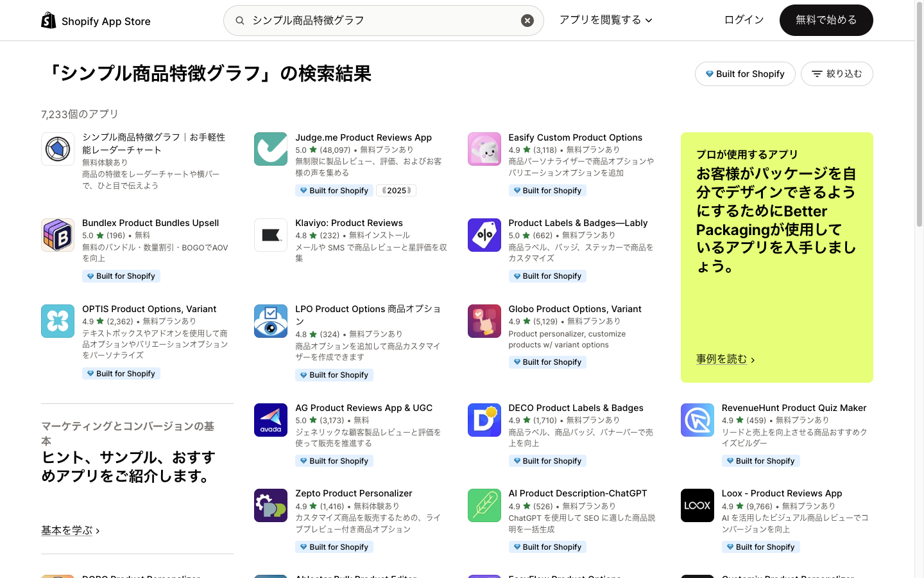
Task: Expand the アプリを閲覧する menu
Action: 606,20
